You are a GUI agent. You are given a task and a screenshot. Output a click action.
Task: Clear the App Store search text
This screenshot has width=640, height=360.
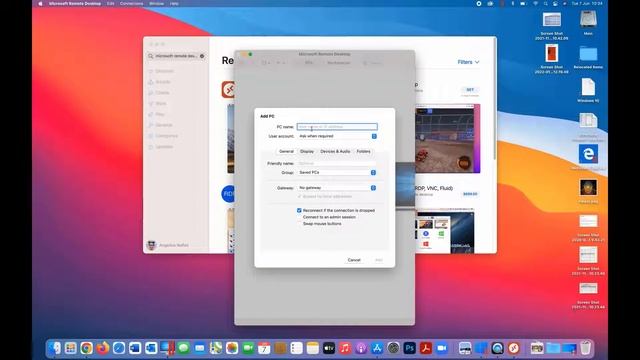tap(202, 56)
